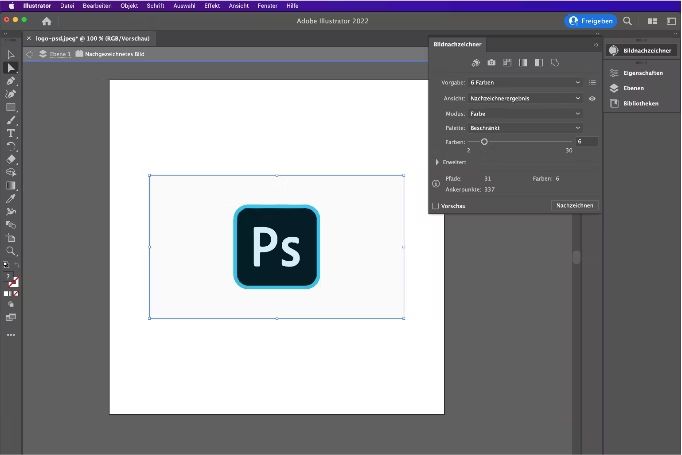Apply the Grayscale preset icon
Screen dimensions: 682x455
[x=523, y=63]
